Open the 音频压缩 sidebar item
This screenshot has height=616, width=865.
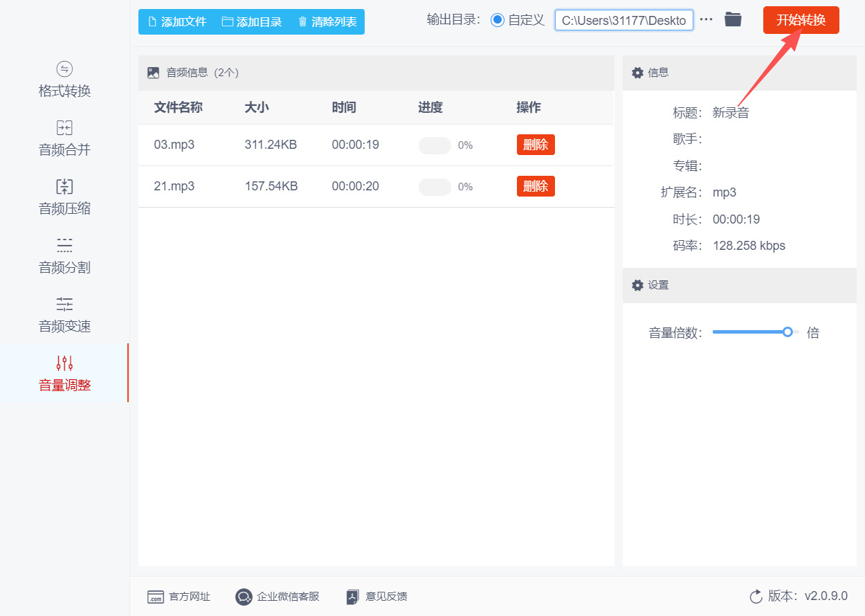pyautogui.click(x=64, y=197)
